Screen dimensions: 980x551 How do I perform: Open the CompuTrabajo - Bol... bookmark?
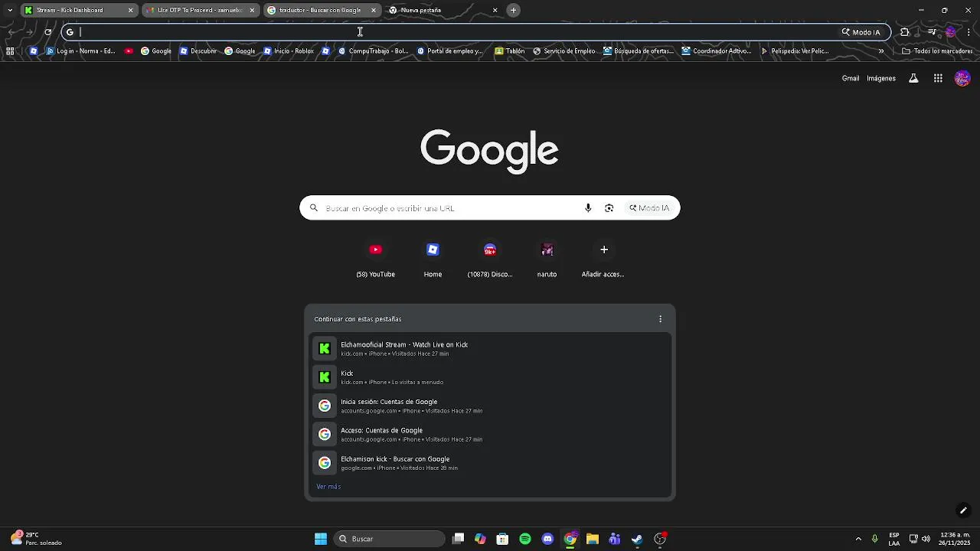pyautogui.click(x=372, y=51)
